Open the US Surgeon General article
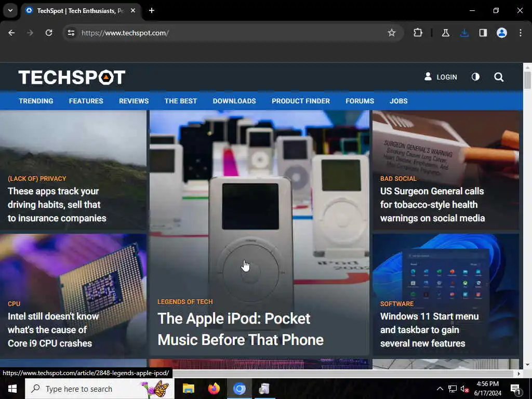This screenshot has width=532, height=399. pyautogui.click(x=432, y=205)
